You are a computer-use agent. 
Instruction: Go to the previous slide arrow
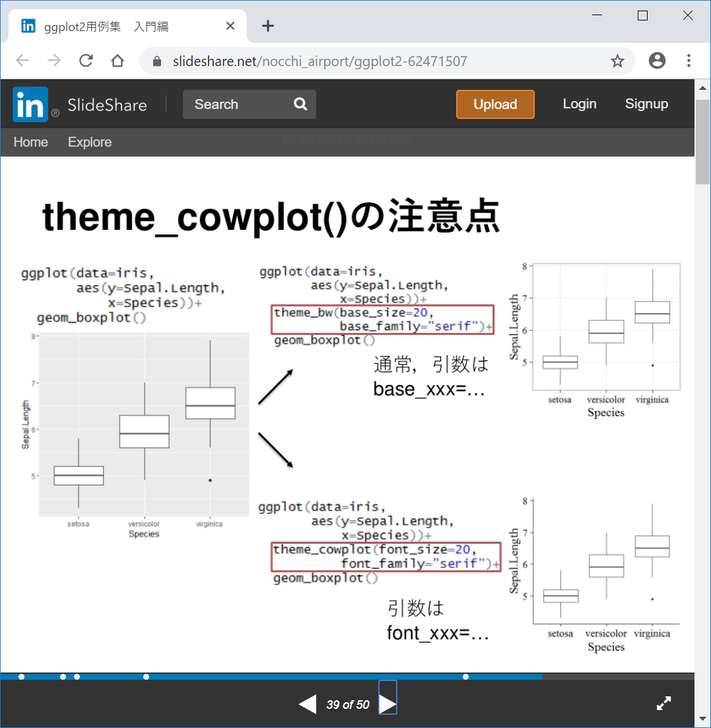tap(308, 704)
